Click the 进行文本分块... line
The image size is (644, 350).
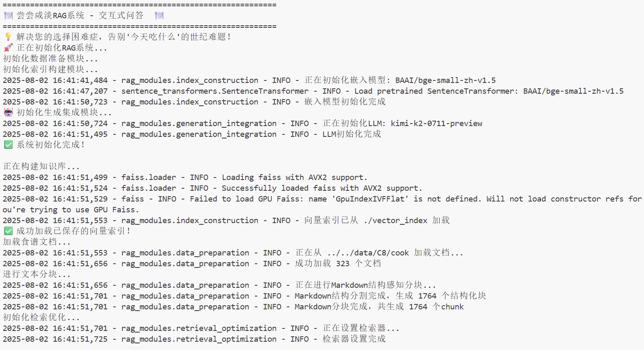[x=37, y=274]
